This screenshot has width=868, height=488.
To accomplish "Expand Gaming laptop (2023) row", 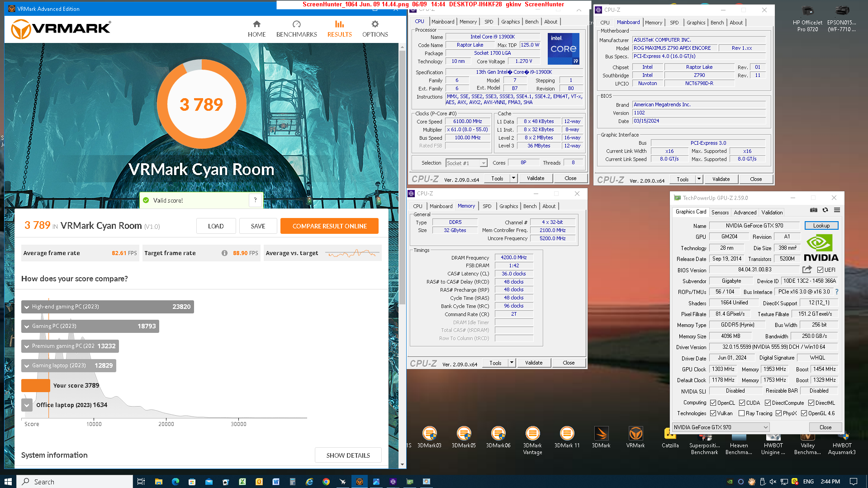I will (x=27, y=365).
